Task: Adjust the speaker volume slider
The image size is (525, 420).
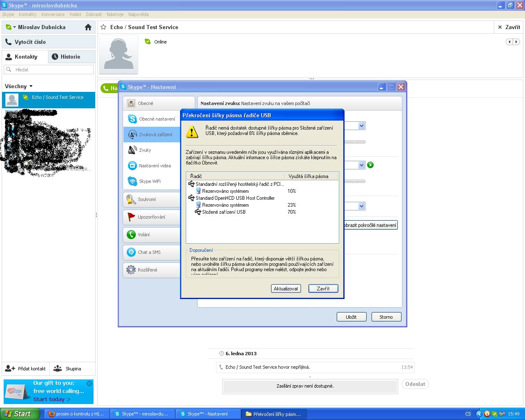Action: [354, 181]
